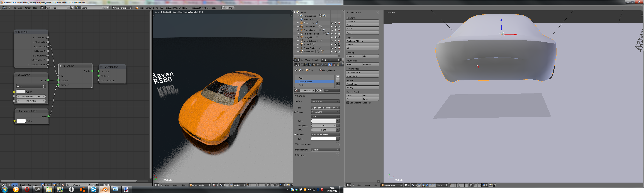The image size is (644, 193).
Task: Open the outliner Search menu
Action: [x=316, y=60]
